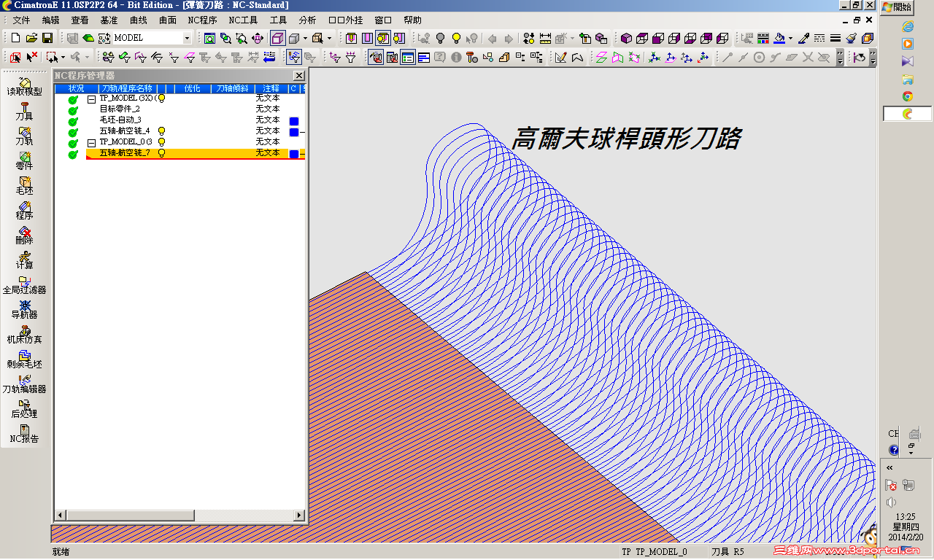Click the Chrome icon in the right taskbar

(x=908, y=96)
